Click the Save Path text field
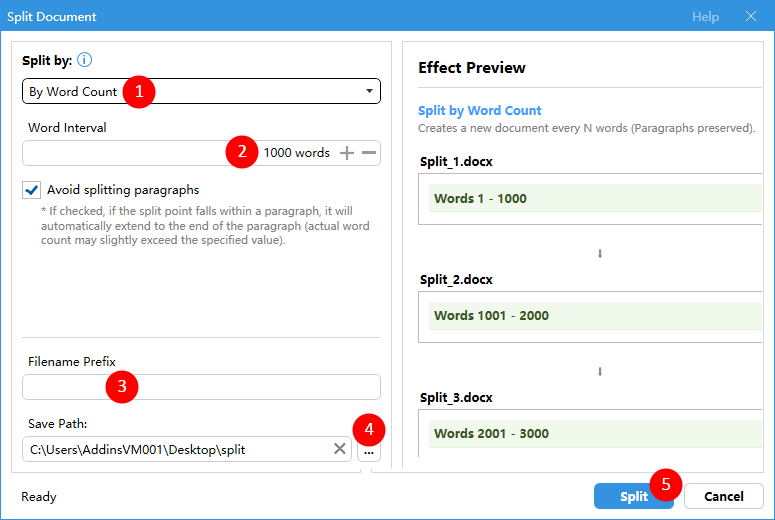This screenshot has width=775, height=520. click(187, 449)
